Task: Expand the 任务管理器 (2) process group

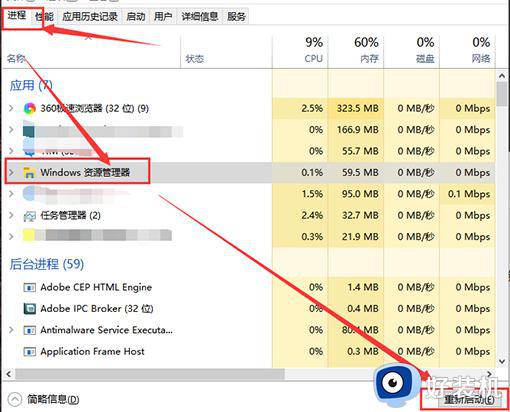Action: [11, 215]
